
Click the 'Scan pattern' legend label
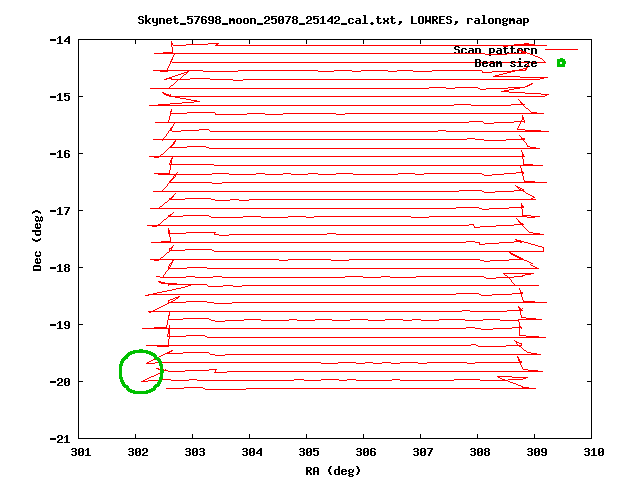tap(495, 50)
